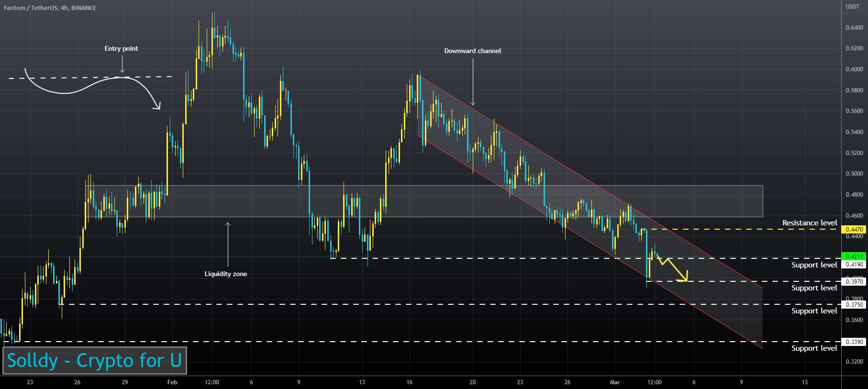Select the yellow 0.4470 price label
Screen dimensions: 868x389
[855, 230]
